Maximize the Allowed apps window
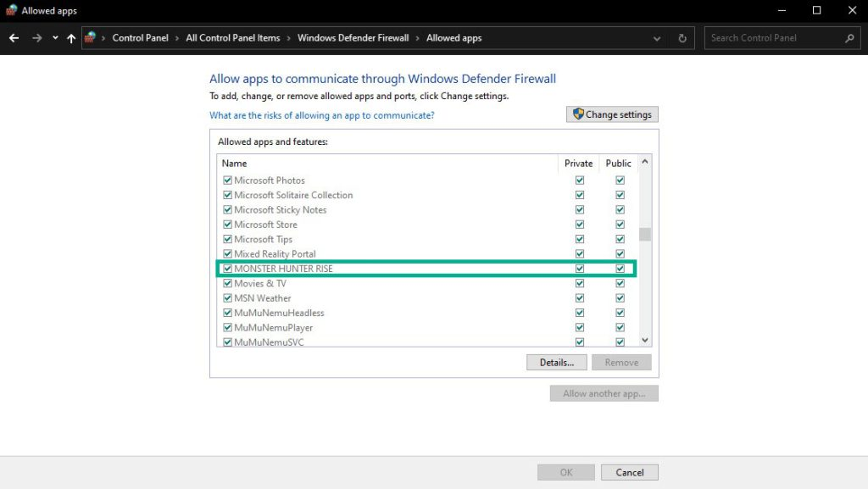Viewport: 868px width, 489px height. [816, 10]
